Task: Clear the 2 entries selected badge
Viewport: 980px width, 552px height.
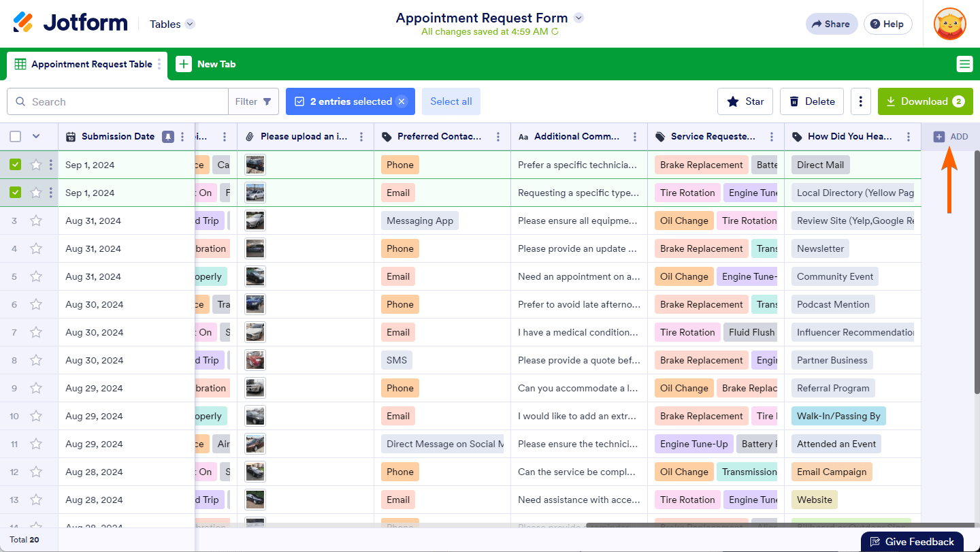Action: point(402,101)
